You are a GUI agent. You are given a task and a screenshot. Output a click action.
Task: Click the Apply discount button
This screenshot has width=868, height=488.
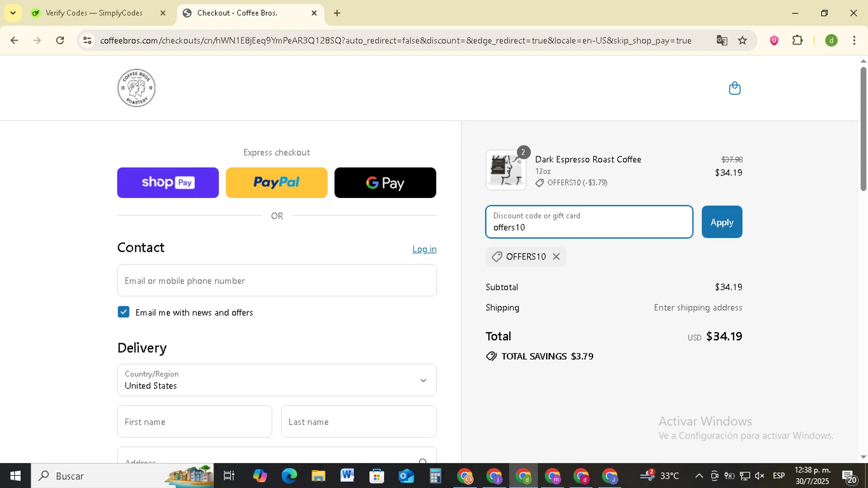722,222
